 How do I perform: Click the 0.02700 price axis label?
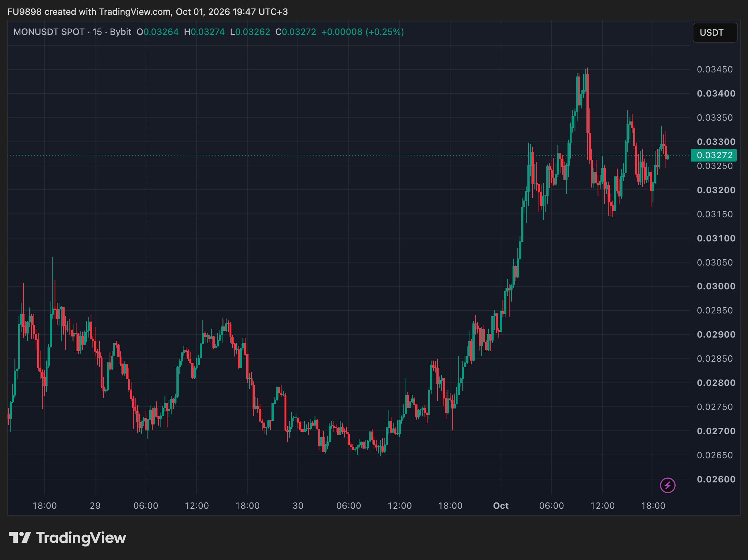tap(716, 431)
